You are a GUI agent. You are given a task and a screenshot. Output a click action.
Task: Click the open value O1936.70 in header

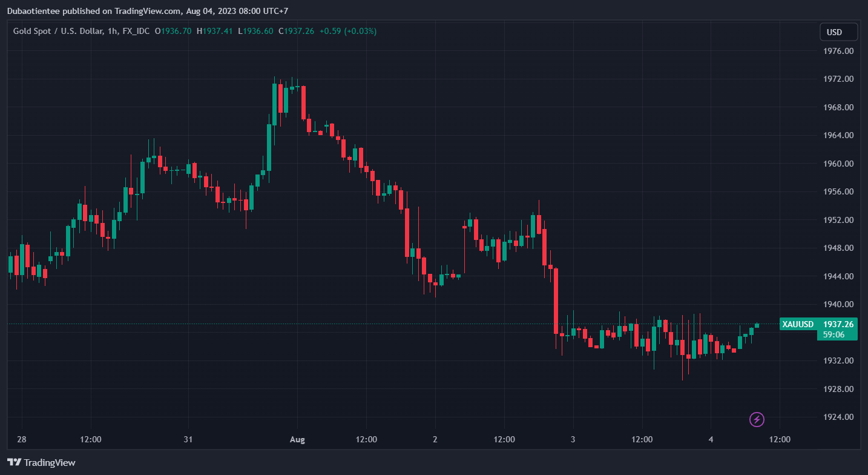pyautogui.click(x=173, y=31)
